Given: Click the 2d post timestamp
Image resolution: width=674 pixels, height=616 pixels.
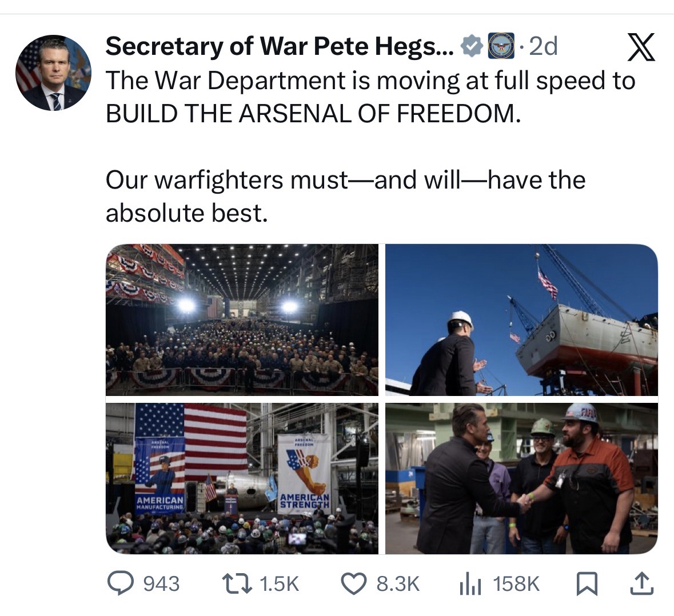Looking at the screenshot, I should coord(543,46).
